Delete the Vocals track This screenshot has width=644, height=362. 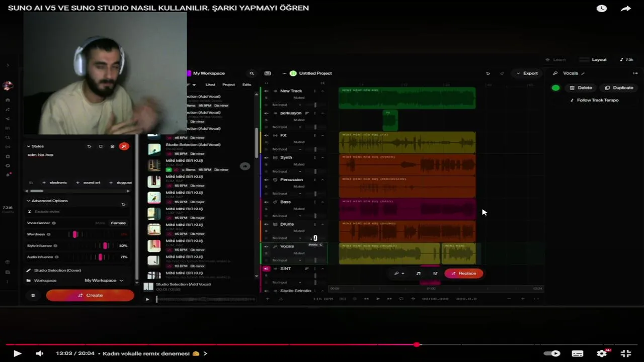pyautogui.click(x=581, y=87)
